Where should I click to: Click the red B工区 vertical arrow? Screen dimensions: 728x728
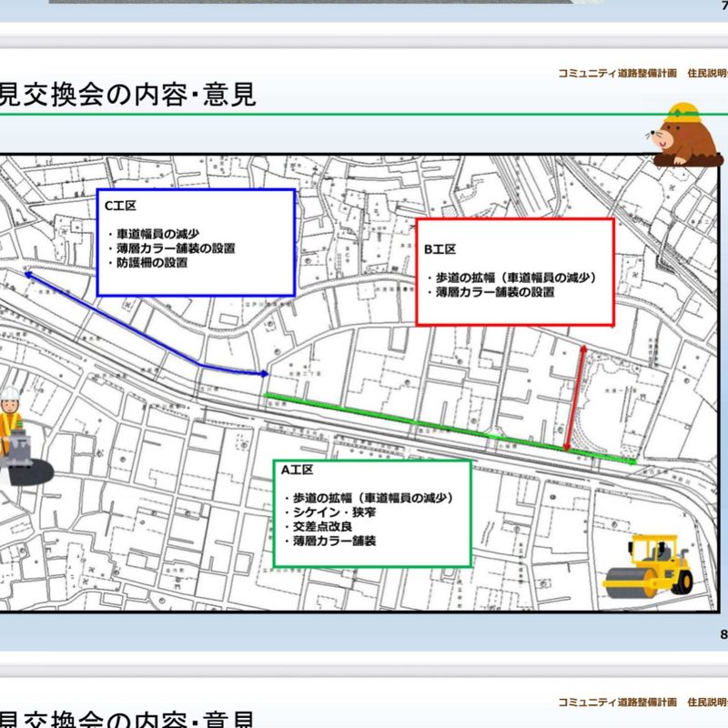coord(575,397)
